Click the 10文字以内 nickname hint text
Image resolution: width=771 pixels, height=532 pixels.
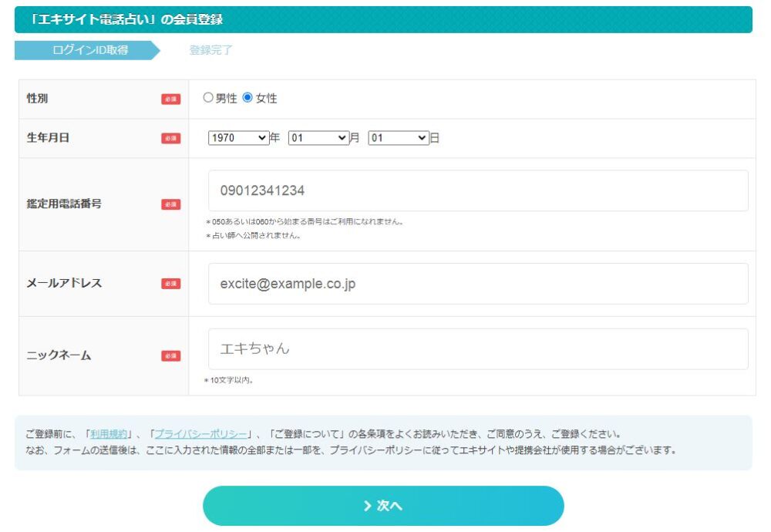click(x=229, y=380)
